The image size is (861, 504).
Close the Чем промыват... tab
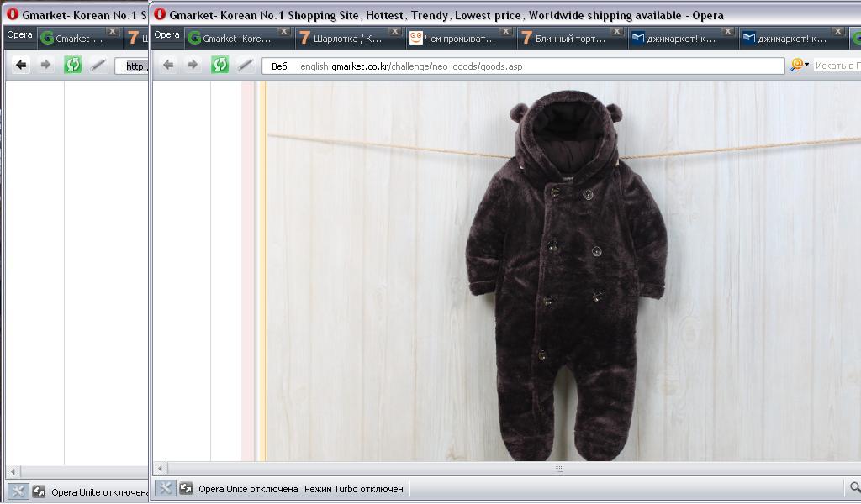coord(505,32)
